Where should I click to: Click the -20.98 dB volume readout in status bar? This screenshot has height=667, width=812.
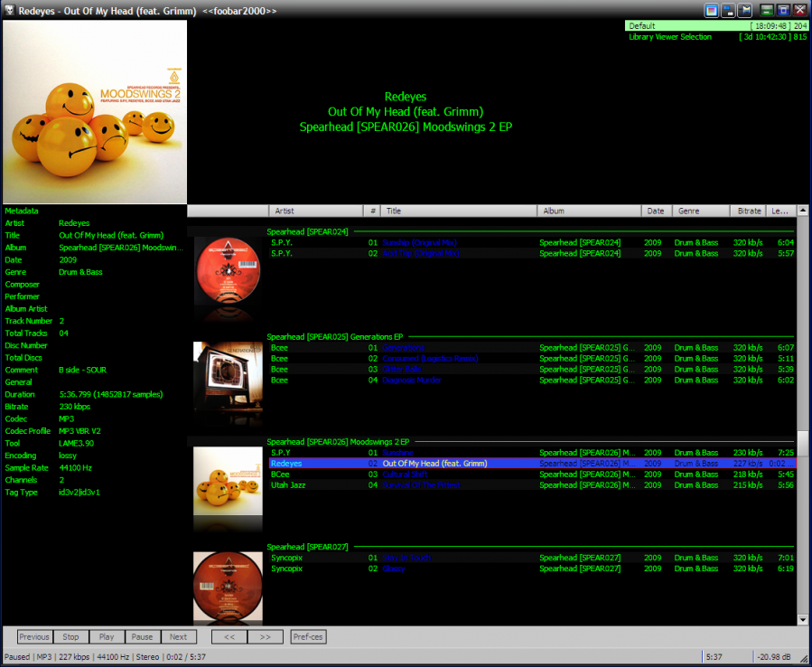coord(774,657)
